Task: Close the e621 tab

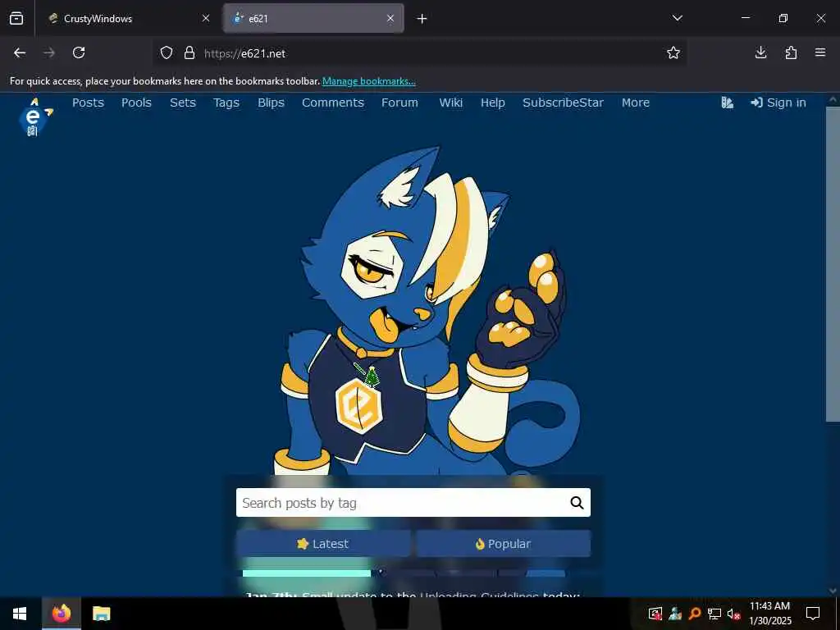Action: (x=390, y=18)
